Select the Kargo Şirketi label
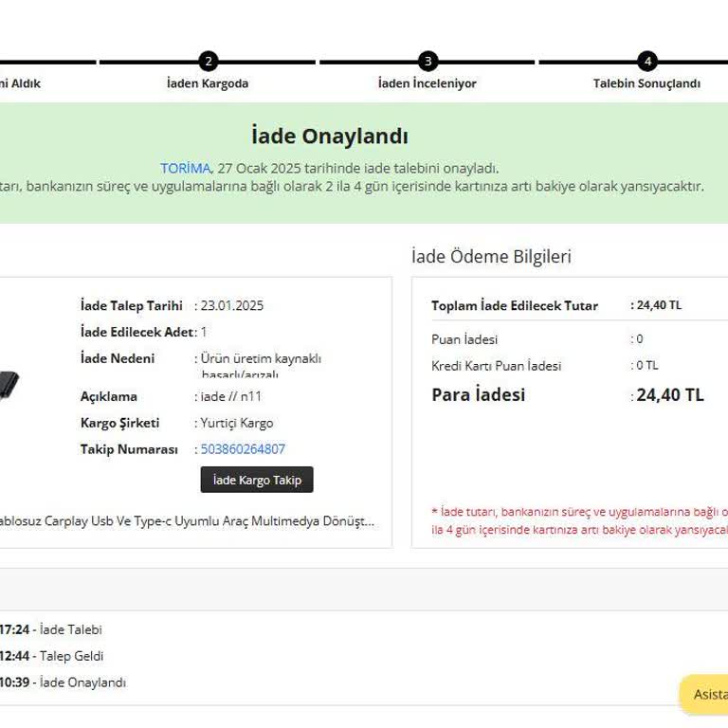 (x=119, y=423)
